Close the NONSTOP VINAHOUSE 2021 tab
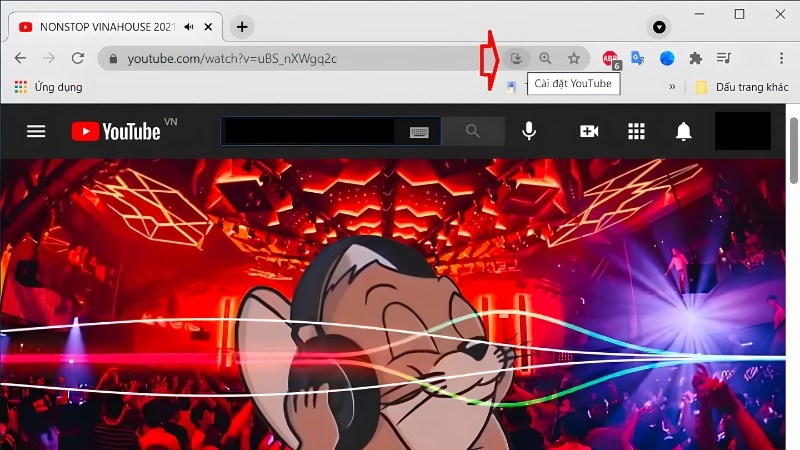The image size is (800, 450). (208, 27)
